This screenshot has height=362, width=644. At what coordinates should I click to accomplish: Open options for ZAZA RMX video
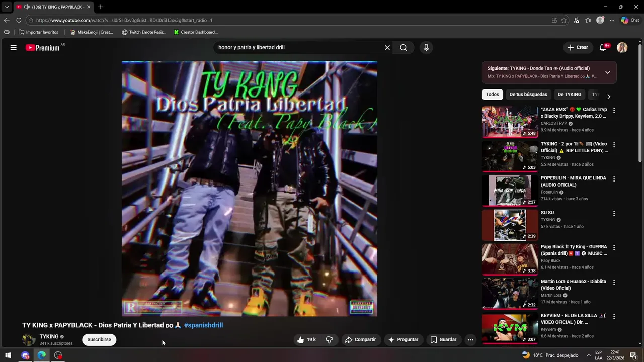(614, 110)
